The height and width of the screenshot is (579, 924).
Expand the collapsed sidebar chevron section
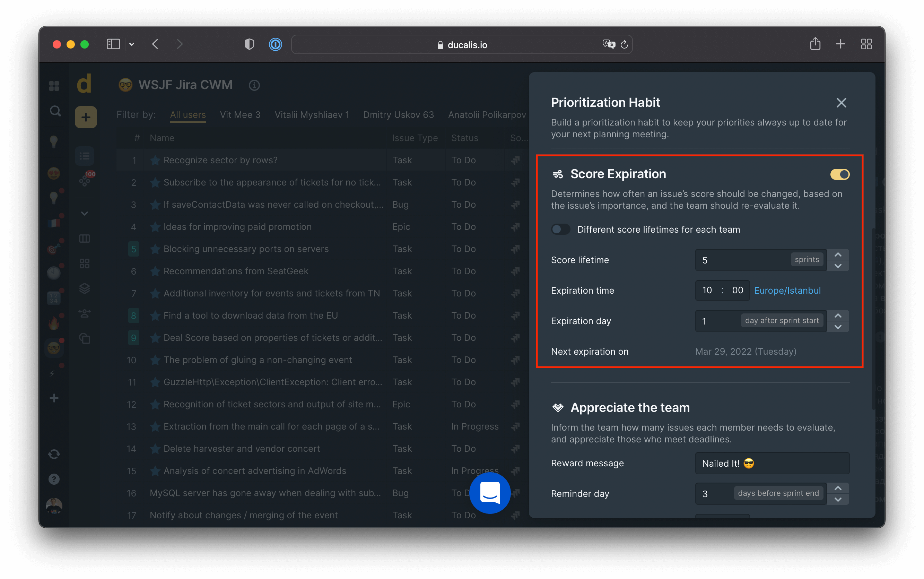point(85,213)
